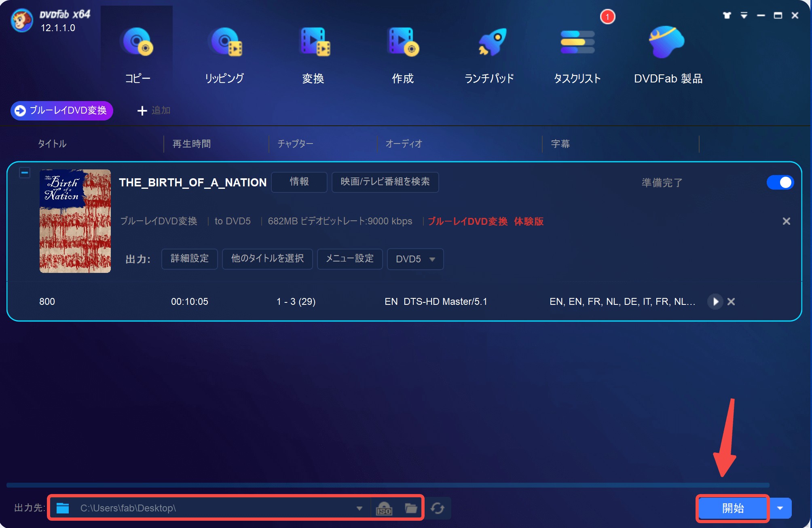Click 他のタイトルを選択 button

pos(267,259)
